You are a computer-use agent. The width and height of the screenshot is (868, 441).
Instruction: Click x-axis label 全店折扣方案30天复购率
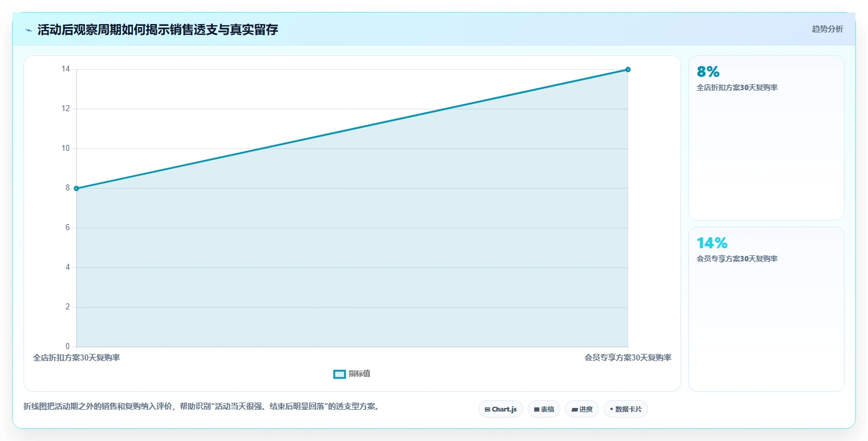[x=76, y=357]
